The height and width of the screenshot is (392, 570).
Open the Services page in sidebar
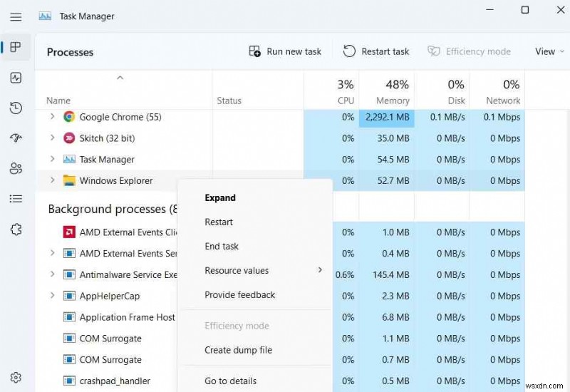16,229
